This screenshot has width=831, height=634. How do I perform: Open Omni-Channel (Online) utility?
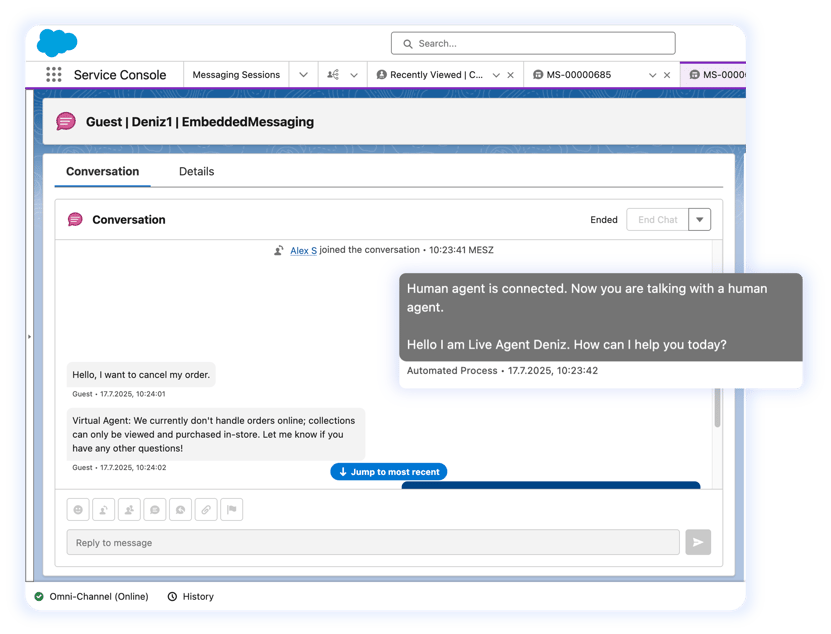point(92,597)
